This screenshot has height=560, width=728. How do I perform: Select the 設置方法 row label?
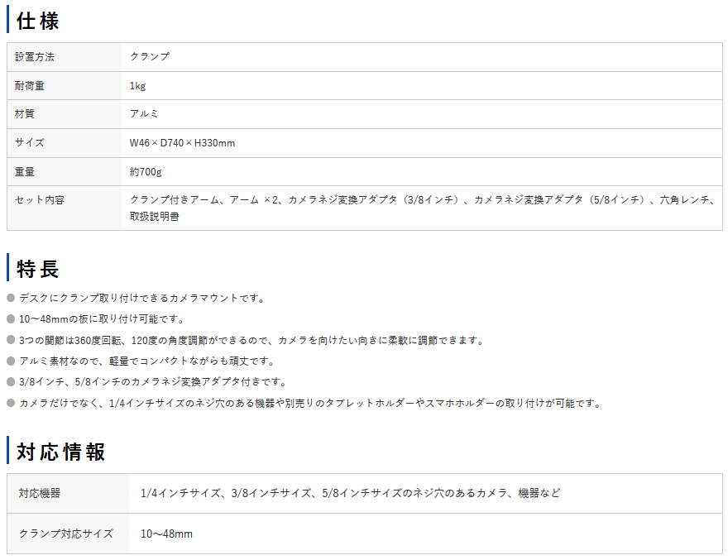click(36, 57)
